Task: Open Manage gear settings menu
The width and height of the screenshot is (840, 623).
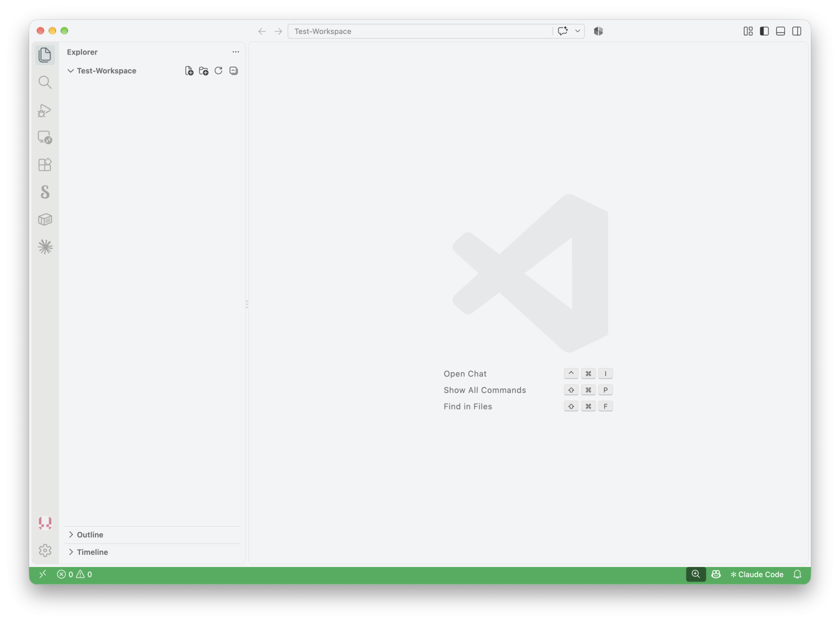Action: [45, 550]
